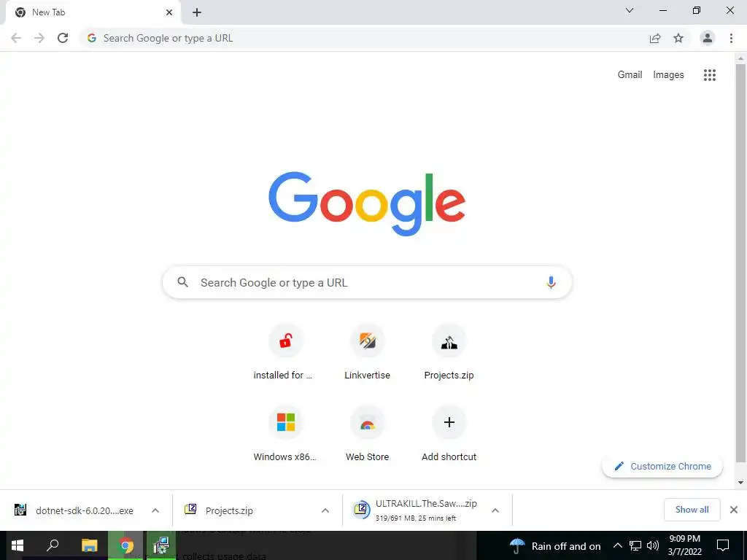Click the page vertical scrollbar
This screenshot has width=747, height=560.
pos(740,262)
